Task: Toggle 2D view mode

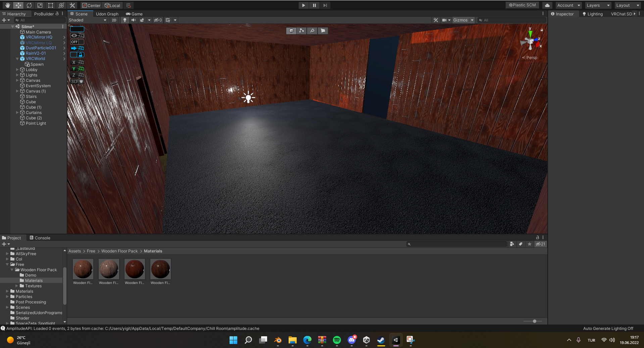Action: [114, 20]
